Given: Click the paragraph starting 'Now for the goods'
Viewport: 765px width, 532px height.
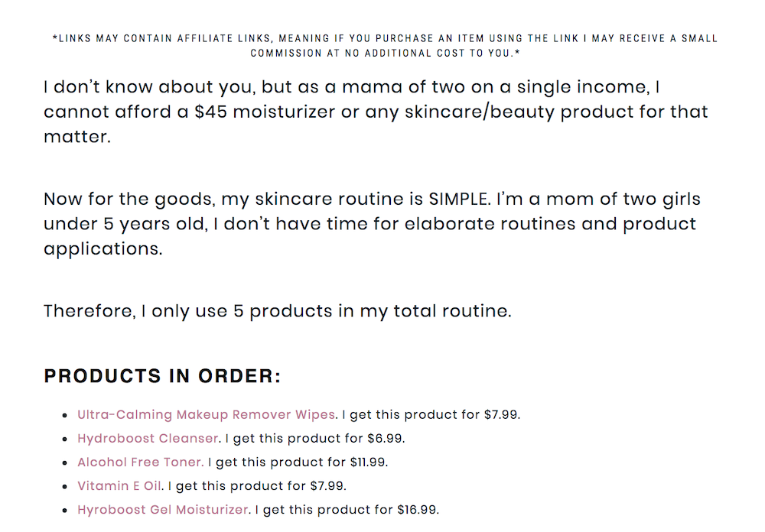Looking at the screenshot, I should 372,224.
